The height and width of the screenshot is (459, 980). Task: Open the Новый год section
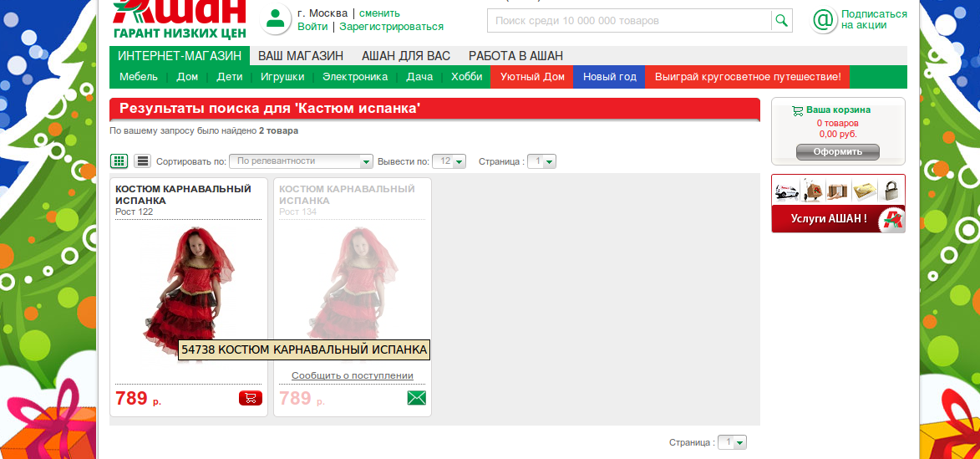[x=609, y=77]
